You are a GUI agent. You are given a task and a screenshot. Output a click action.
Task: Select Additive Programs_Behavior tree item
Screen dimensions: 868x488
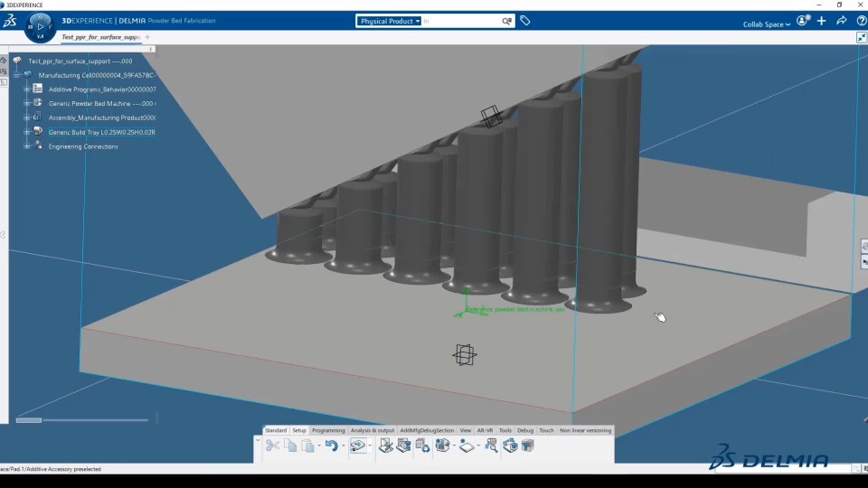(x=102, y=89)
